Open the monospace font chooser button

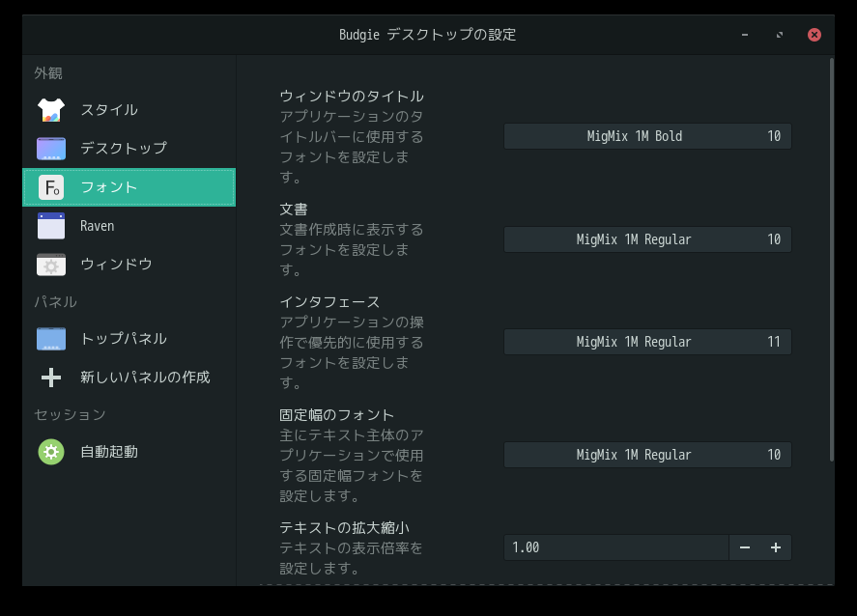pos(647,455)
